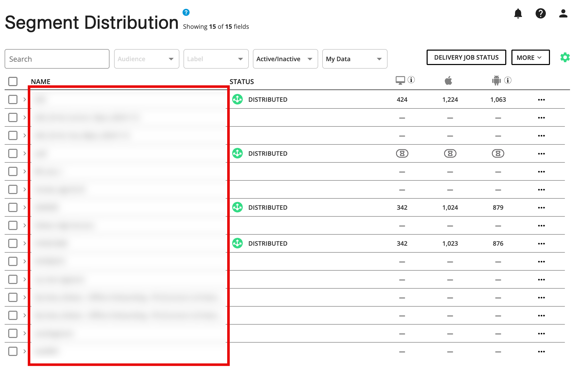Viewport: 588px width, 367px height.
Task: Focus the Search field
Action: click(57, 59)
